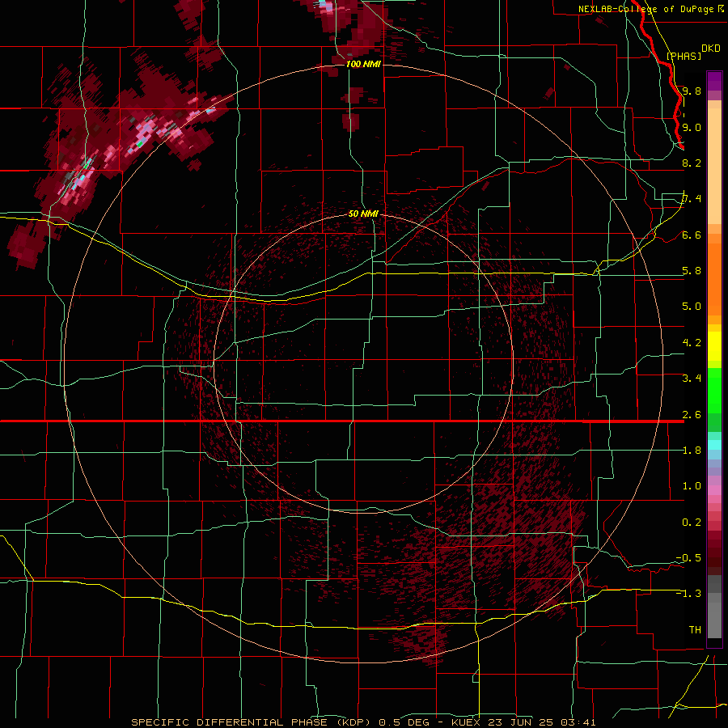
Task: Click the purple swatch atop the color bar
Action: click(x=714, y=81)
